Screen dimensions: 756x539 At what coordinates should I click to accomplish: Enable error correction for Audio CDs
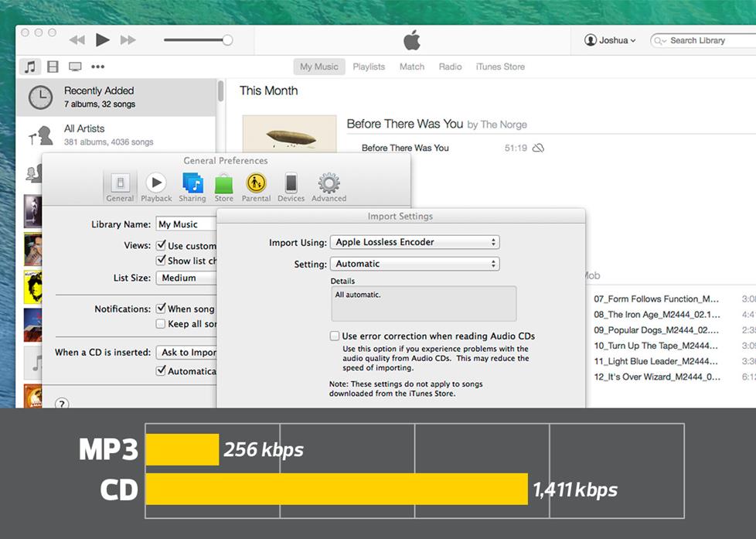(335, 336)
